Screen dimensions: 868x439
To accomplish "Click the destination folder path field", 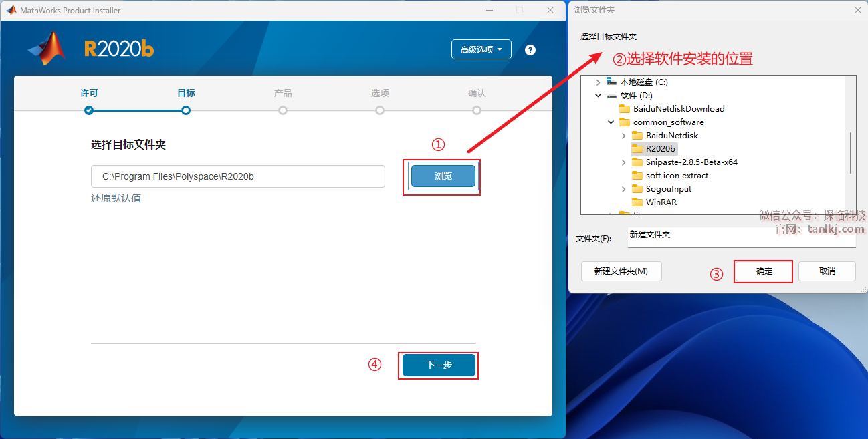I will click(238, 176).
